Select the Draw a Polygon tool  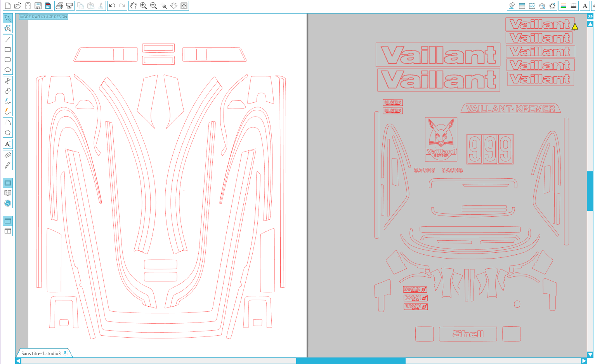pyautogui.click(x=8, y=81)
